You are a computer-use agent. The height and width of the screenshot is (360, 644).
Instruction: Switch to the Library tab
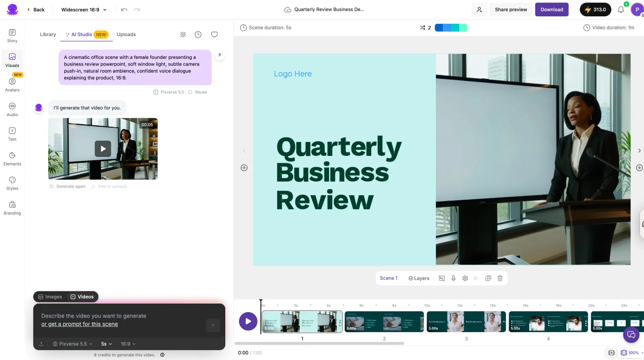(x=48, y=34)
